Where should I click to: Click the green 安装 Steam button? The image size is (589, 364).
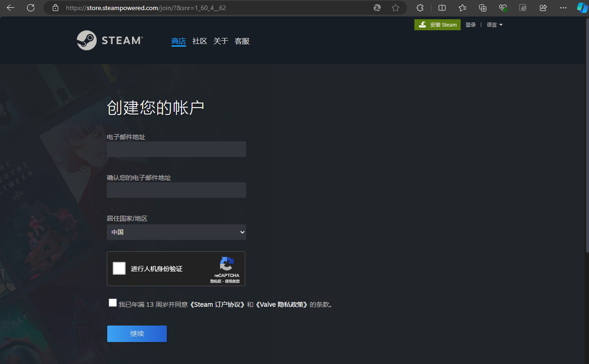[437, 25]
